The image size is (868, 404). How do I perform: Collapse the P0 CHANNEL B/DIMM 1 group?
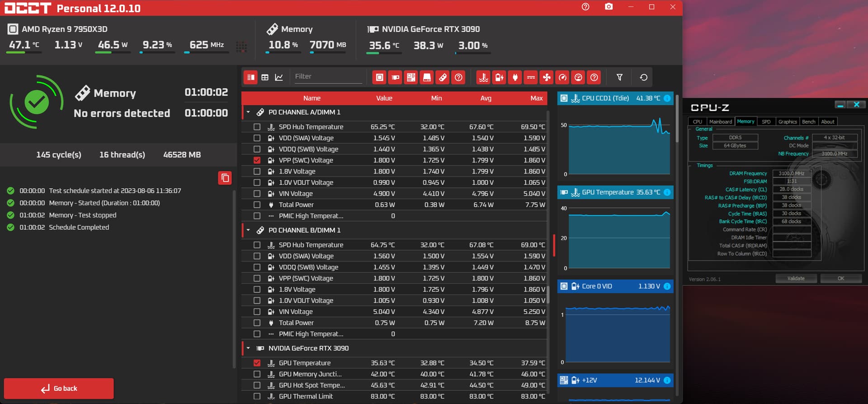(x=248, y=230)
